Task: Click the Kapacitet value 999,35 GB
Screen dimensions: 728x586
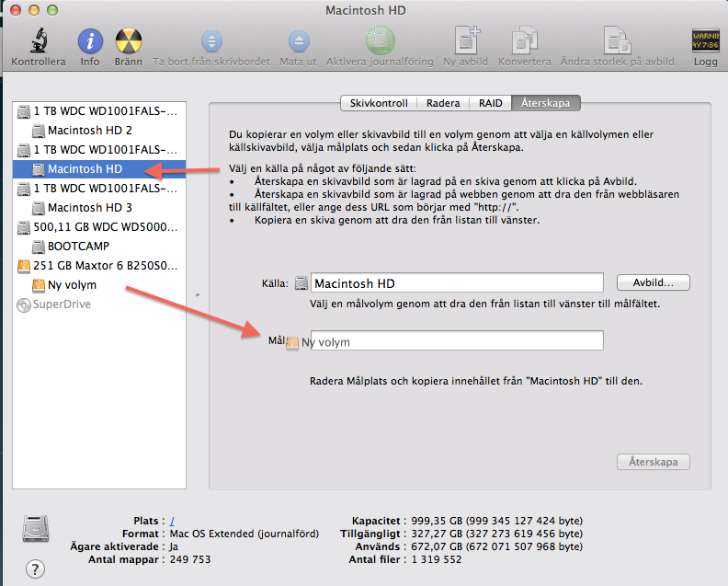Action: [496, 521]
